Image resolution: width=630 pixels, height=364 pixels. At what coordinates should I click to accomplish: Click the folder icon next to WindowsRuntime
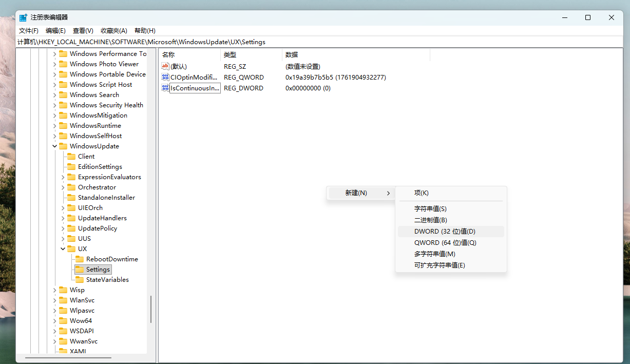pos(63,126)
